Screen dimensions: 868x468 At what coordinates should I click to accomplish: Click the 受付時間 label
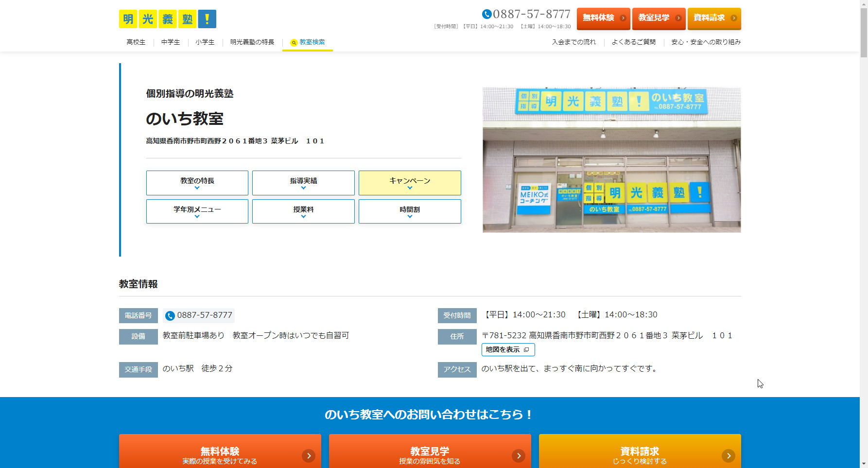click(457, 316)
